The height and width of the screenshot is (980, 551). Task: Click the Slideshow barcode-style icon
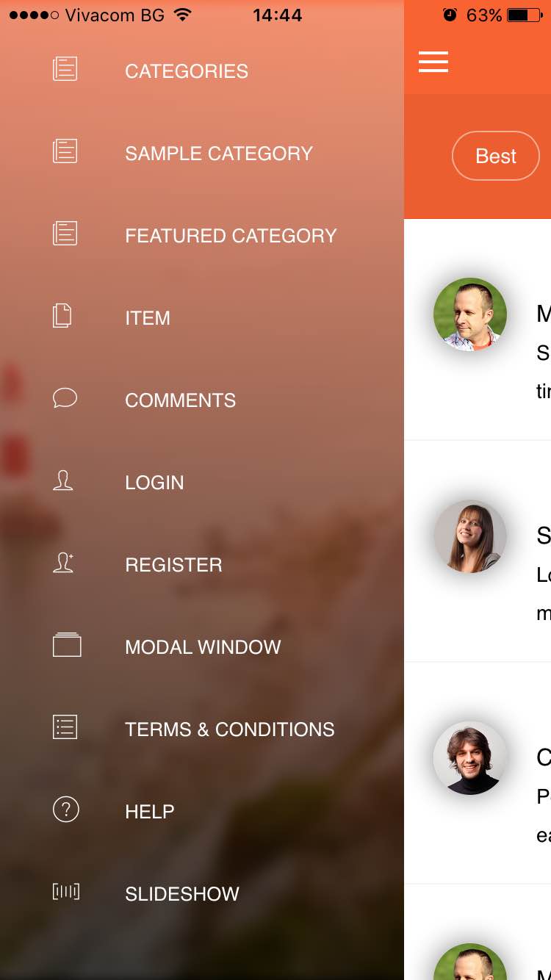point(65,892)
